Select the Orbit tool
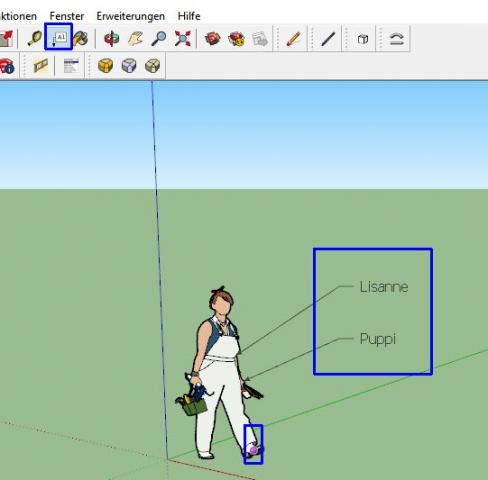Image resolution: width=488 pixels, height=480 pixels. [x=112, y=39]
